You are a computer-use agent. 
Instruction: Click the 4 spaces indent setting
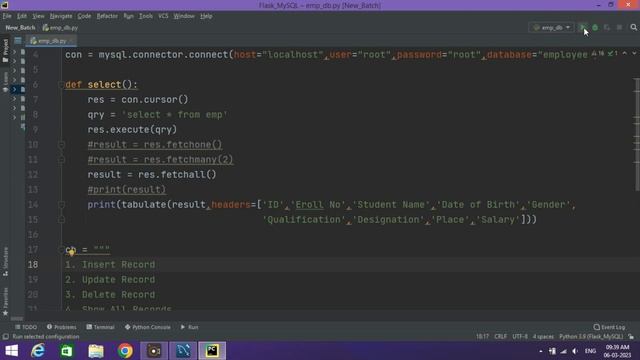543,337
